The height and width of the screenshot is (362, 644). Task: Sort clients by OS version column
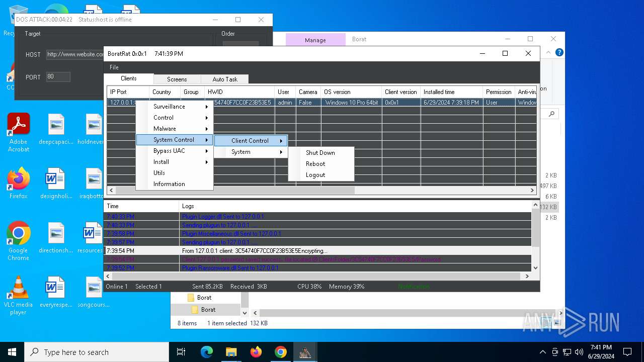coord(351,92)
